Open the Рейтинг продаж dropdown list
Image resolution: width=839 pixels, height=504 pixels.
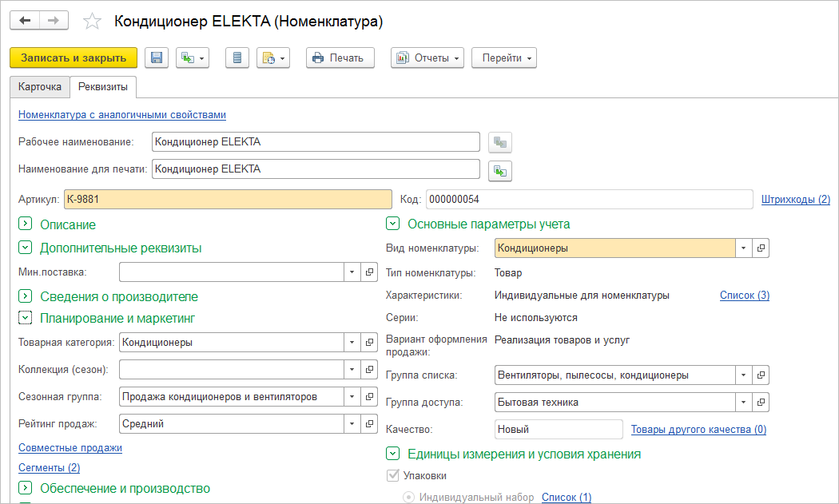pos(352,424)
